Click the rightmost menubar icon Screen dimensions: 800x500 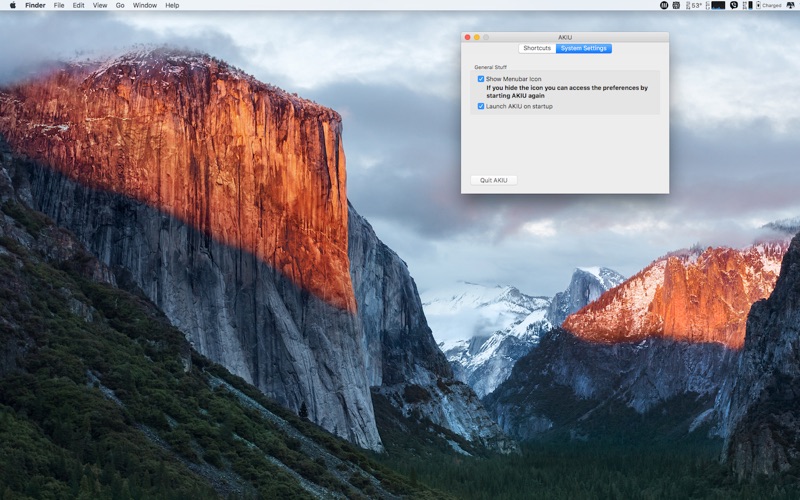(791, 5)
